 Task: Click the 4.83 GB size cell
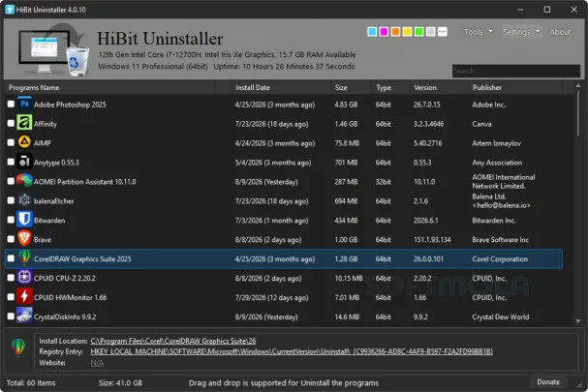pyautogui.click(x=346, y=105)
